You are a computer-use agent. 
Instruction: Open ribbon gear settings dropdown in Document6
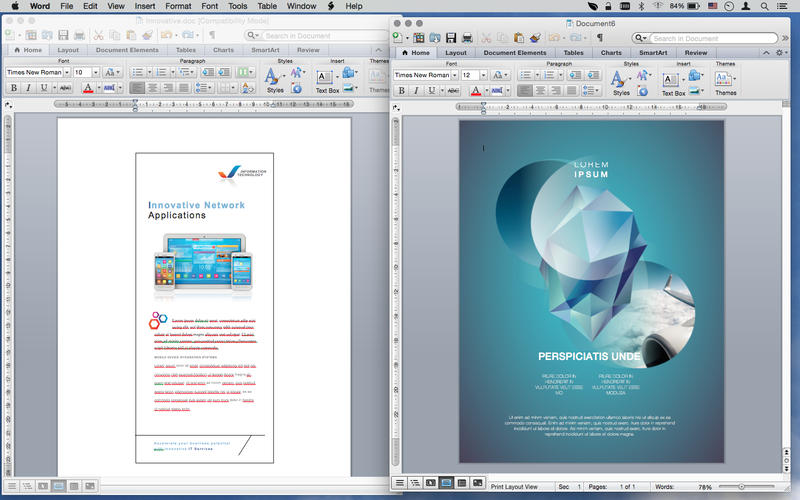(x=781, y=52)
